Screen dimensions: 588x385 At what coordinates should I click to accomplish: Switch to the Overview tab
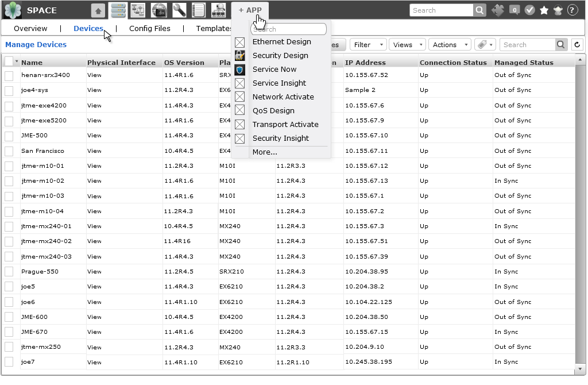pos(30,29)
